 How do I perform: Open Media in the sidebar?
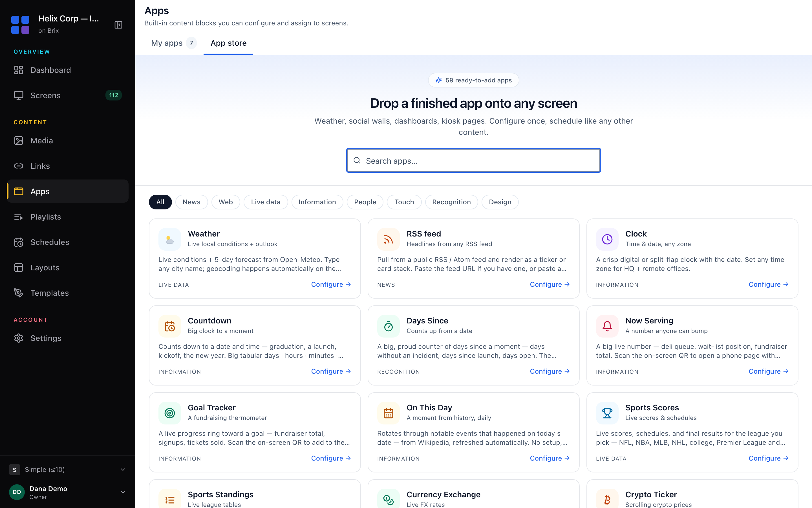click(x=67, y=141)
